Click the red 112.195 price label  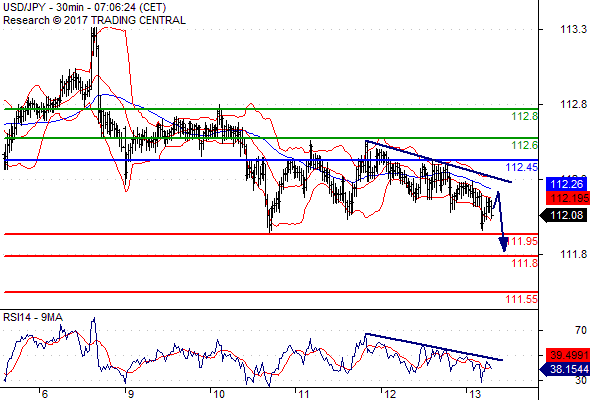[x=568, y=198]
